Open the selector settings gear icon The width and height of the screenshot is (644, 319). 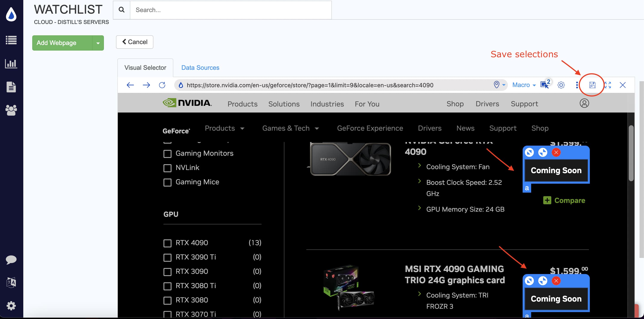(x=561, y=85)
